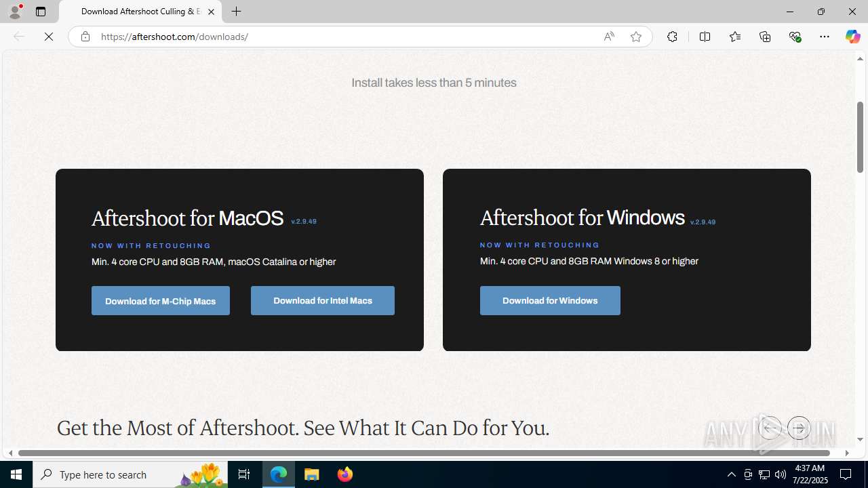
Task: Launch Firefox from taskbar
Action: 344,474
